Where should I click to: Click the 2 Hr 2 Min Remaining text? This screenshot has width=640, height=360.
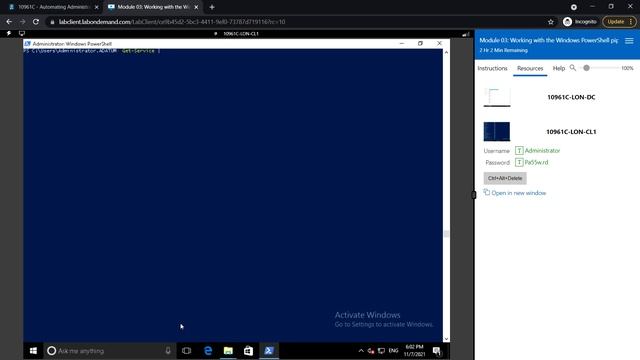503,50
